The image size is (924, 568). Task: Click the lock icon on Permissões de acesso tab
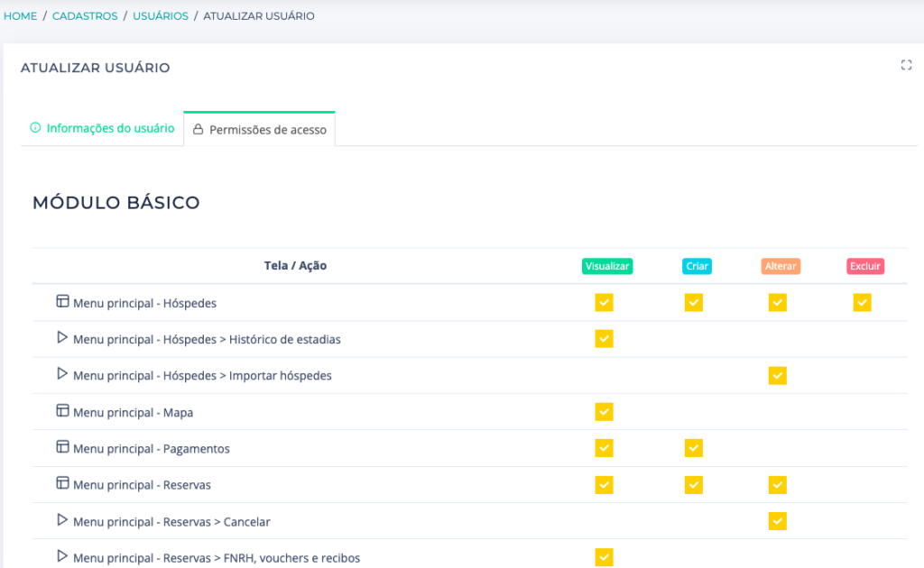pos(198,129)
